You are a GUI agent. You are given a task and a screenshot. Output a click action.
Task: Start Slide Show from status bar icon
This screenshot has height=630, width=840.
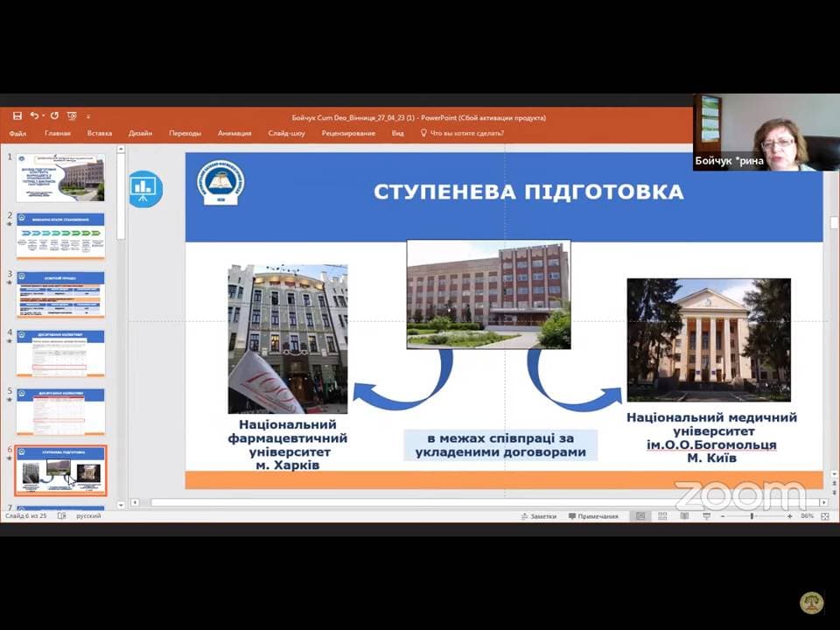coord(707,516)
